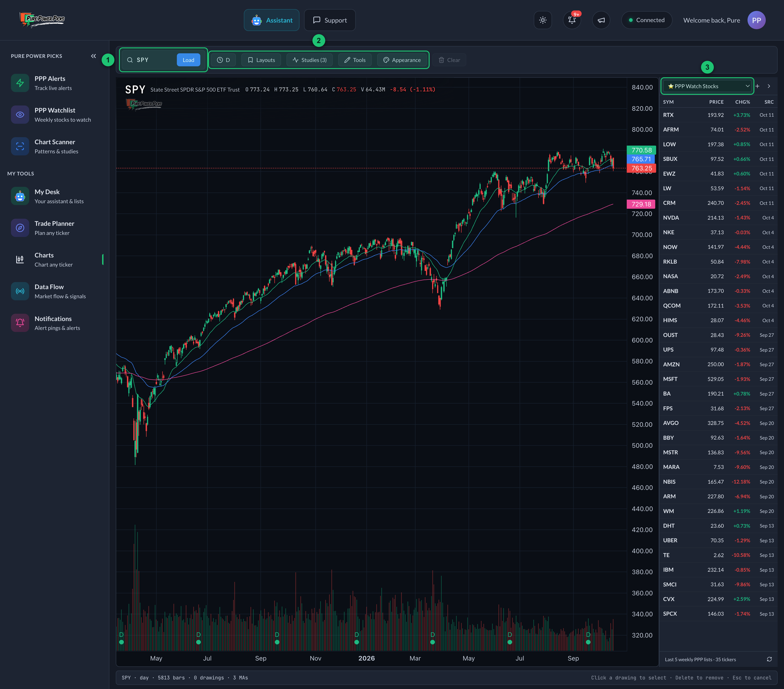Select HIMS row in the watchlist
This screenshot has height=689, width=784.
718,321
